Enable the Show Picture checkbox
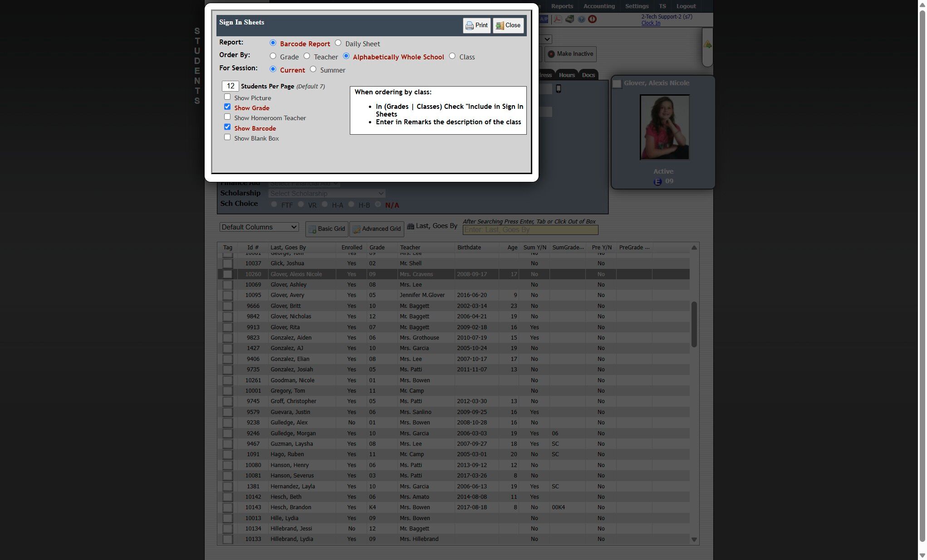 tap(227, 97)
